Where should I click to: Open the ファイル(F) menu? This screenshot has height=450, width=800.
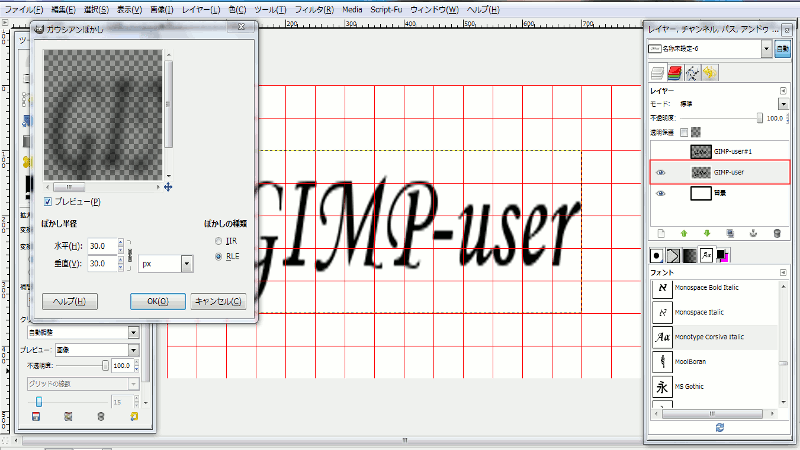pyautogui.click(x=23, y=10)
